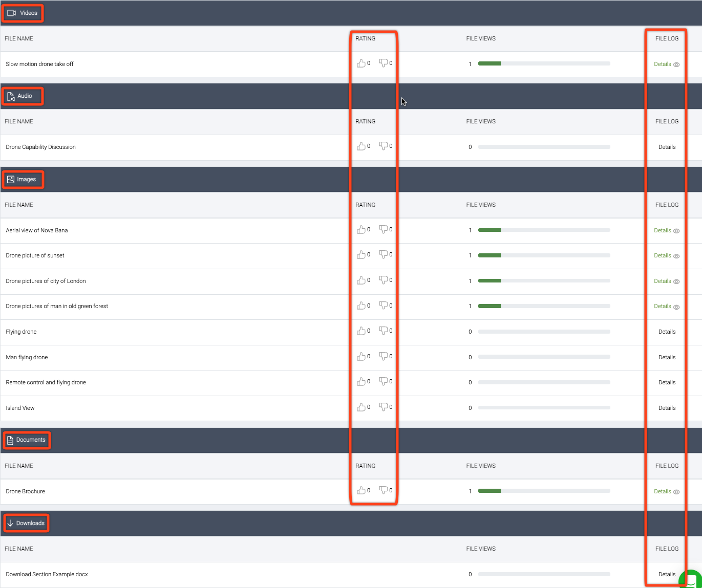Thumbs down the Flying drone image
Image resolution: width=702 pixels, height=588 pixels.
point(383,331)
